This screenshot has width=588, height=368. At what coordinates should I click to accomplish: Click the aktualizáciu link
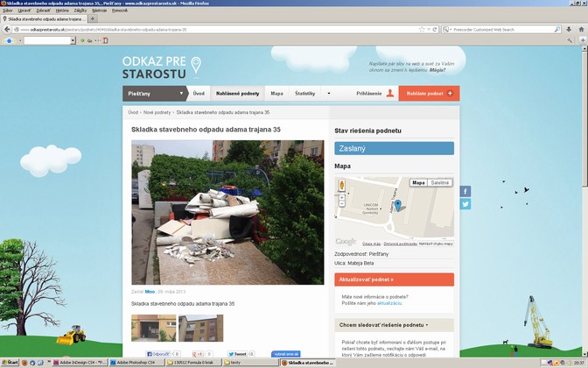pyautogui.click(x=389, y=303)
